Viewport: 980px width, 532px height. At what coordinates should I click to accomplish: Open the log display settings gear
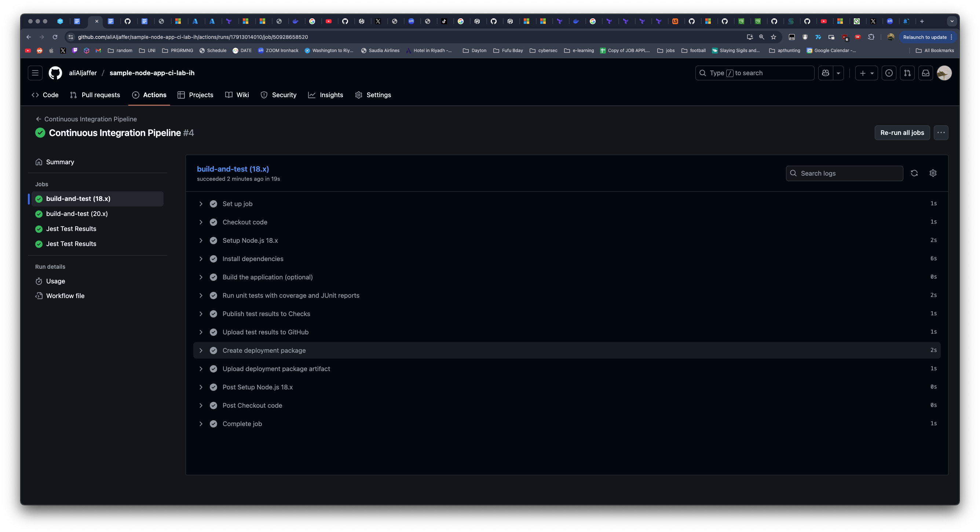tap(933, 173)
